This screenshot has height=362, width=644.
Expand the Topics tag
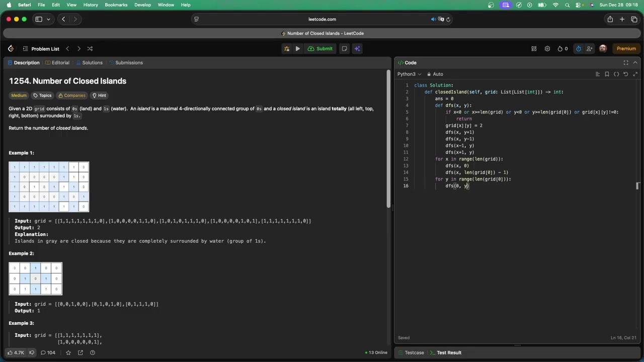point(42,96)
